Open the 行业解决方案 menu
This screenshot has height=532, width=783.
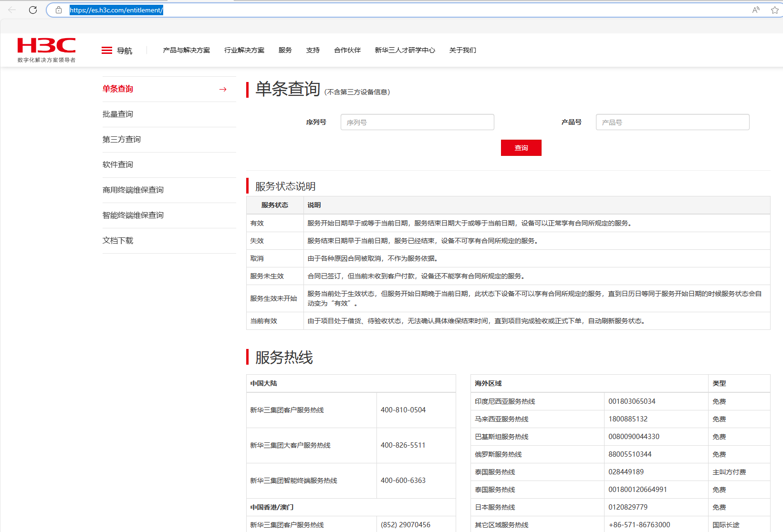(x=244, y=50)
